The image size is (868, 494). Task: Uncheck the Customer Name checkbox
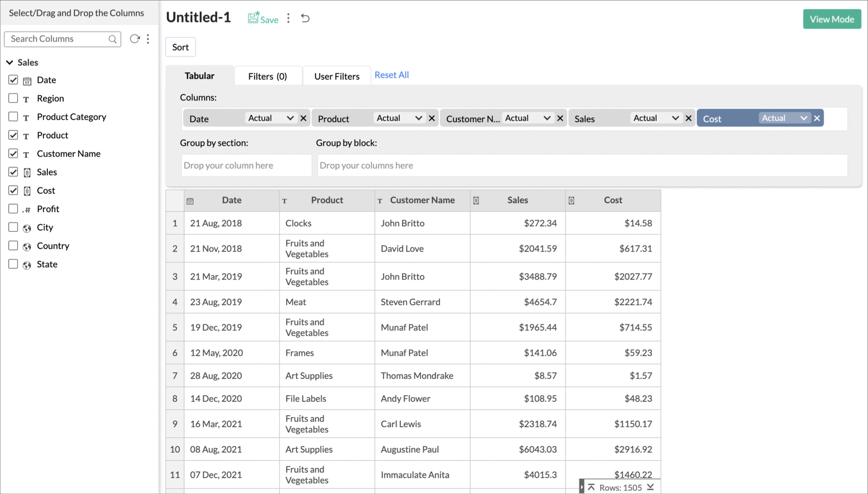click(x=13, y=154)
